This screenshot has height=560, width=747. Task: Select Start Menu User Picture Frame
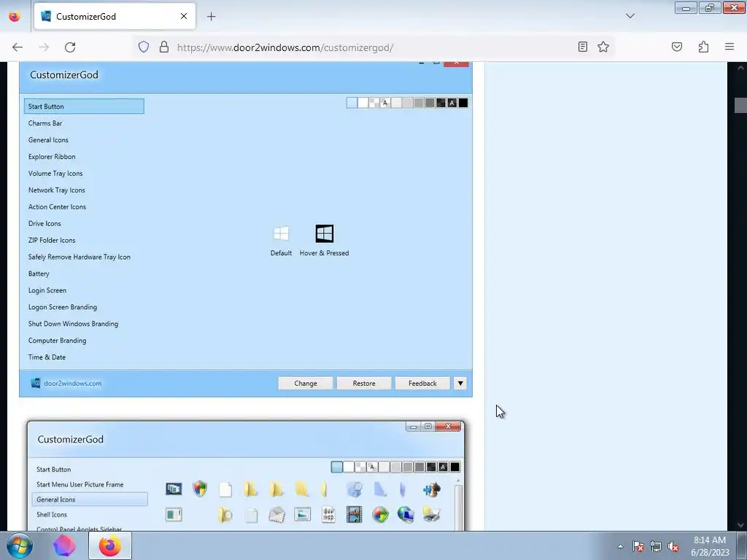point(80,484)
